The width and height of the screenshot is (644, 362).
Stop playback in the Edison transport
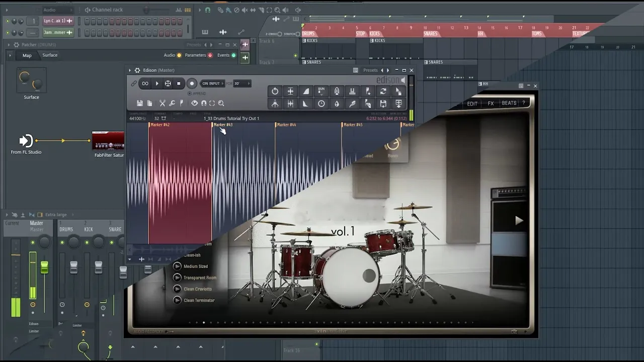[x=179, y=83]
